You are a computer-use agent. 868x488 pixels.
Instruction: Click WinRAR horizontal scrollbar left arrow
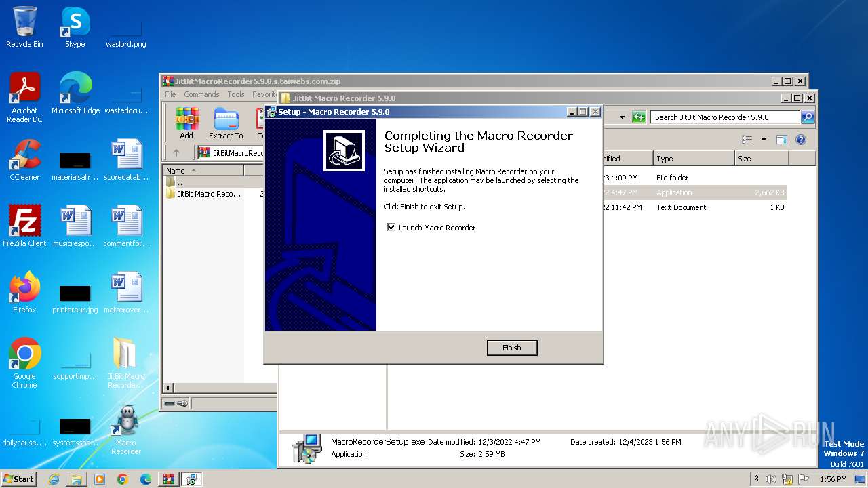[x=169, y=388]
